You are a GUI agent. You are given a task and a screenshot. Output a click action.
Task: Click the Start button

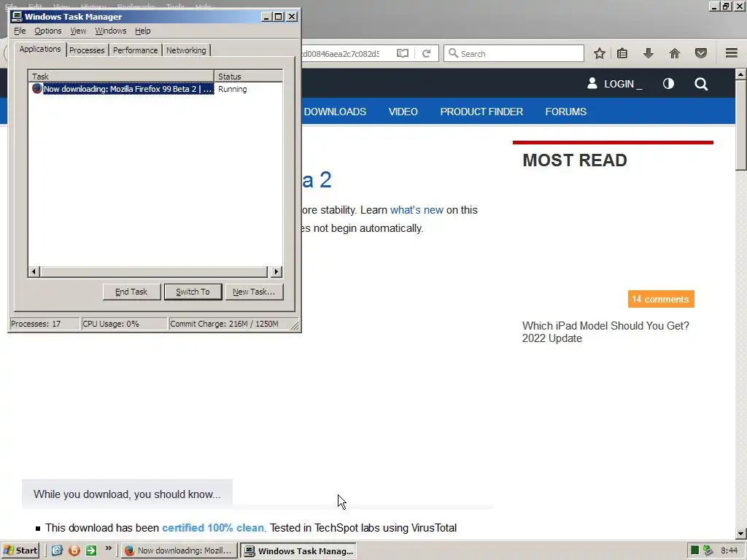[x=20, y=551]
